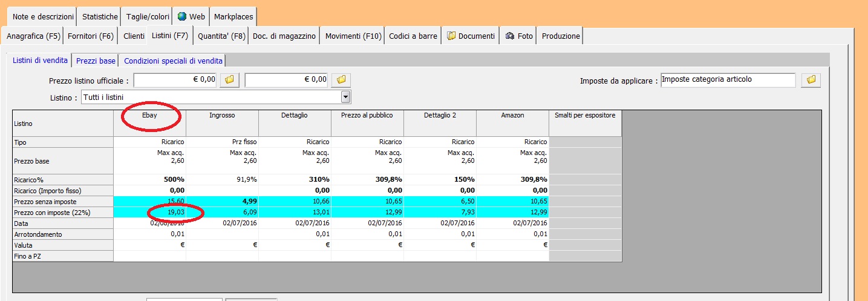
Task: Click folder button beside first official list price field
Action: point(229,80)
